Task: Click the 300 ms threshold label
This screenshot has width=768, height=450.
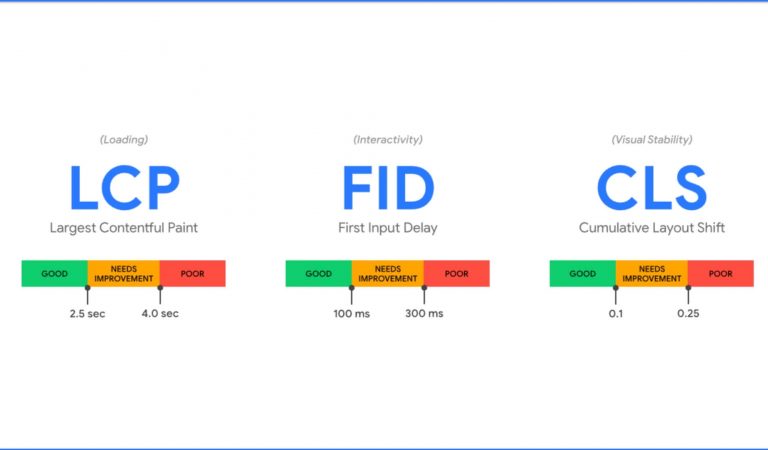Action: click(424, 313)
